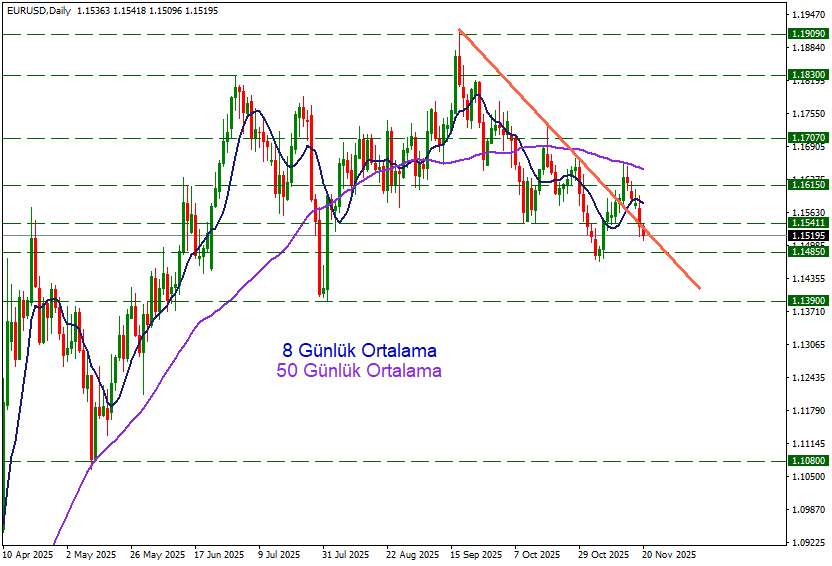This screenshot has height=566, width=832.
Task: Click the 10 Apr 2025 date label
Action: tap(27, 554)
